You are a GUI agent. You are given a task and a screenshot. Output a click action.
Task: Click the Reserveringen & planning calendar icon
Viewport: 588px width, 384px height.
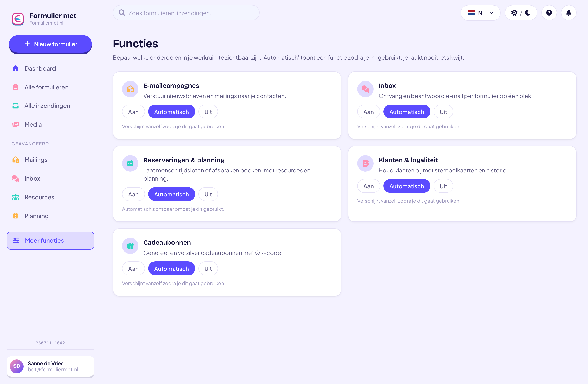pyautogui.click(x=130, y=163)
